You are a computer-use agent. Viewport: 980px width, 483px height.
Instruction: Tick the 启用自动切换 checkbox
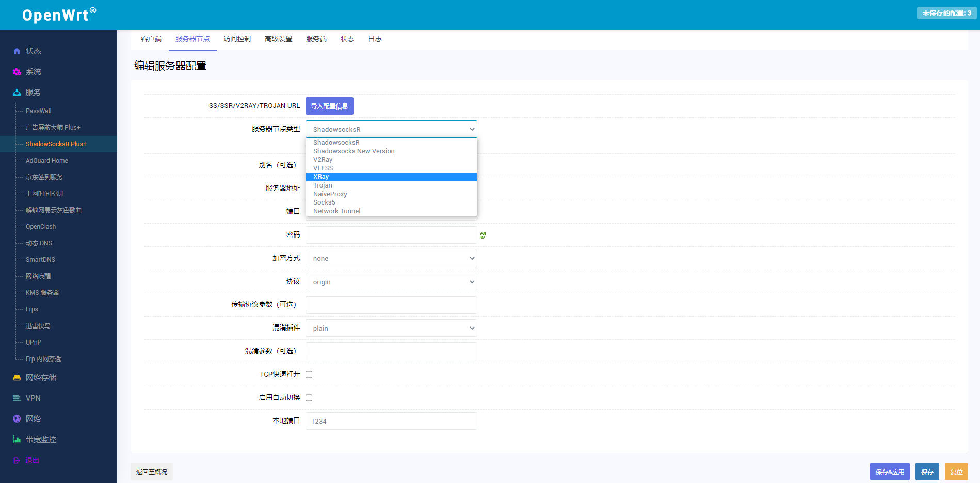click(309, 398)
